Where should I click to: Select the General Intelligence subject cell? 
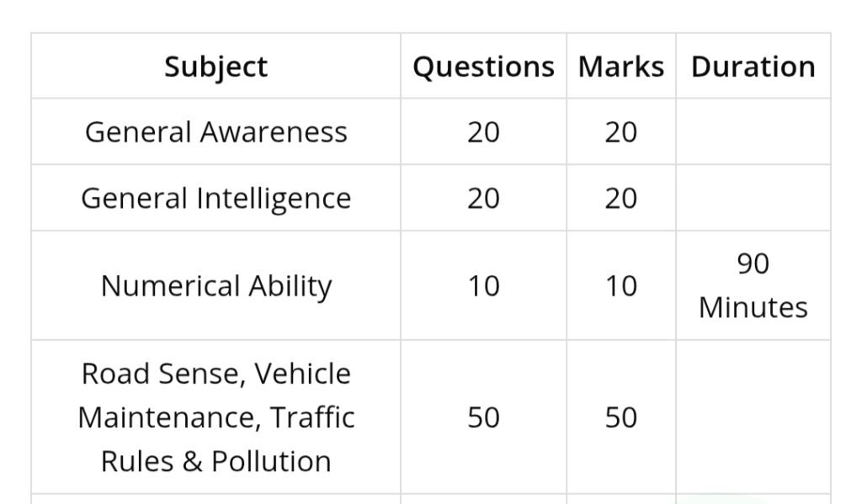(x=215, y=198)
